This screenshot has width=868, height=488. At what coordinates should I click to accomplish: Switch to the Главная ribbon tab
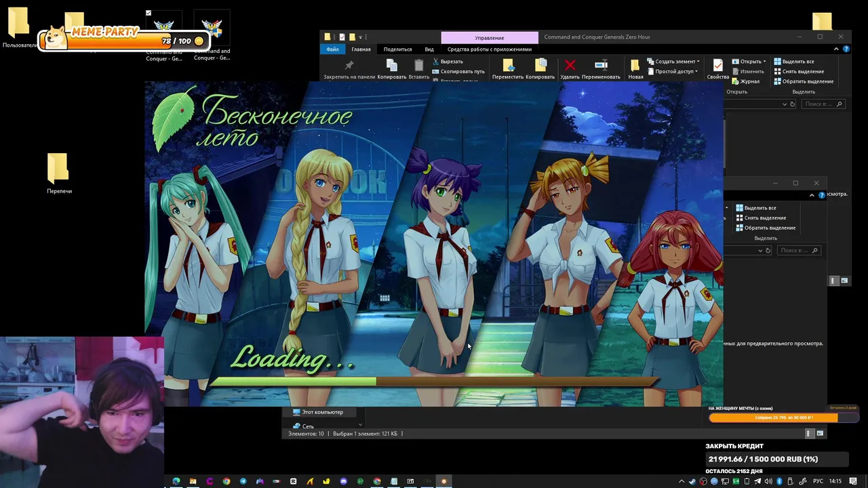coord(361,49)
